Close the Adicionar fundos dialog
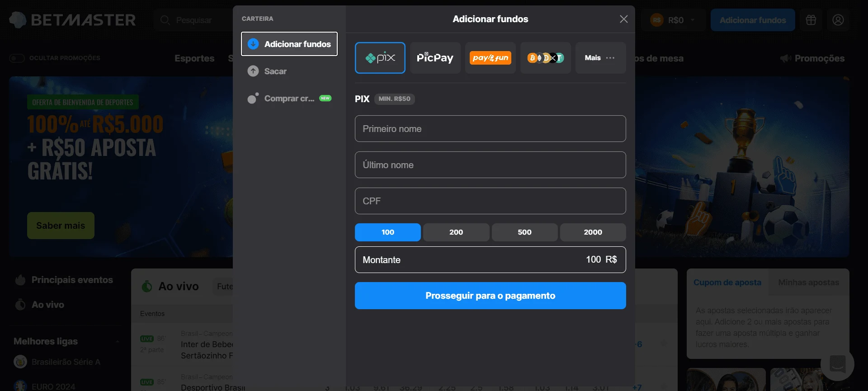The width and height of the screenshot is (868, 391). [x=623, y=19]
